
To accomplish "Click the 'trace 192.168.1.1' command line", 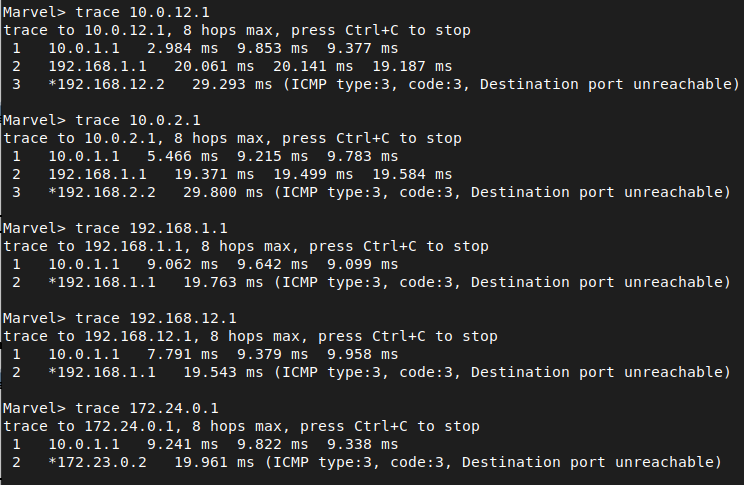I will point(115,228).
